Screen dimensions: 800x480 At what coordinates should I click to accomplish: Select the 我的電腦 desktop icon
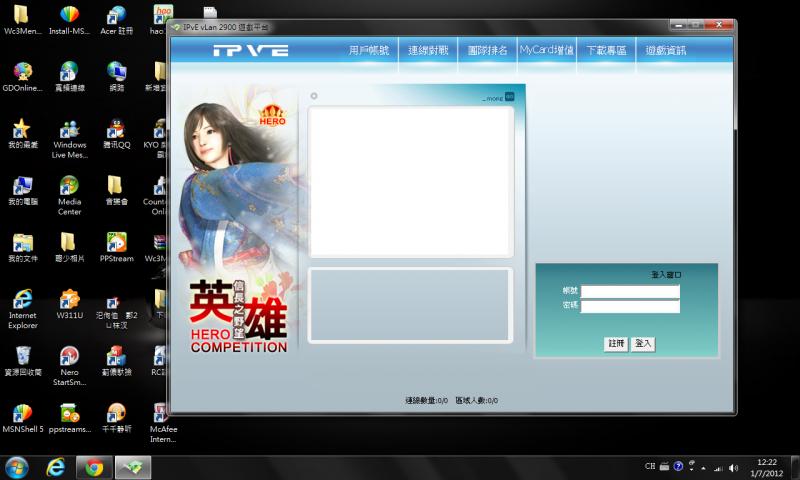(x=22, y=191)
